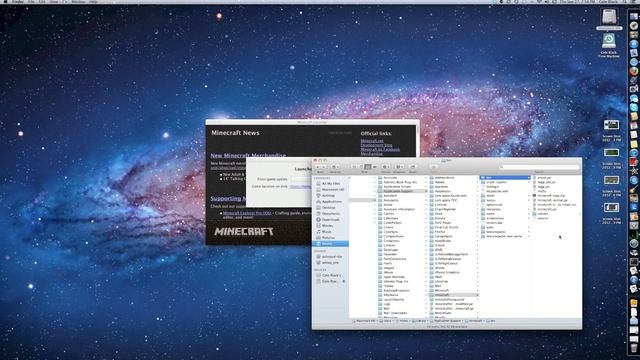Open Minecraft on Facebook link in launcher
This screenshot has height=360, width=640.
(380, 149)
